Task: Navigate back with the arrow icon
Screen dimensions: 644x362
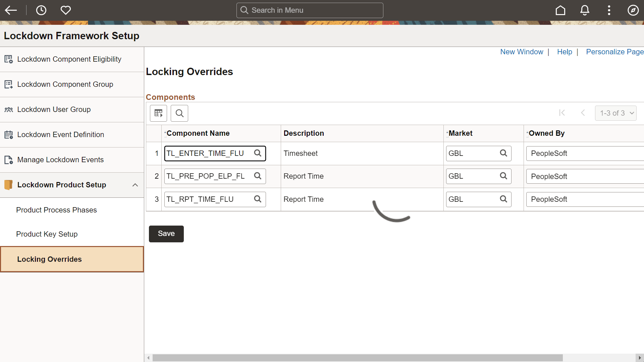Action: (11, 10)
